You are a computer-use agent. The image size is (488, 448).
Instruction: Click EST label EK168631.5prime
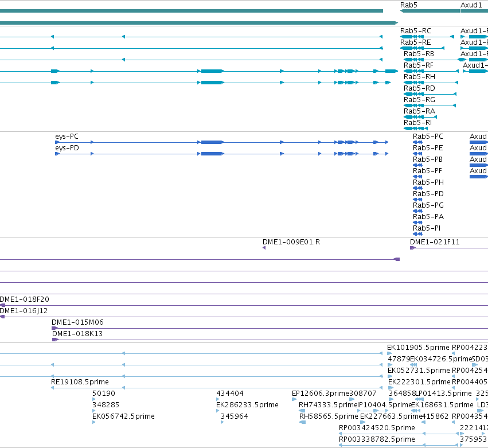click(x=442, y=406)
